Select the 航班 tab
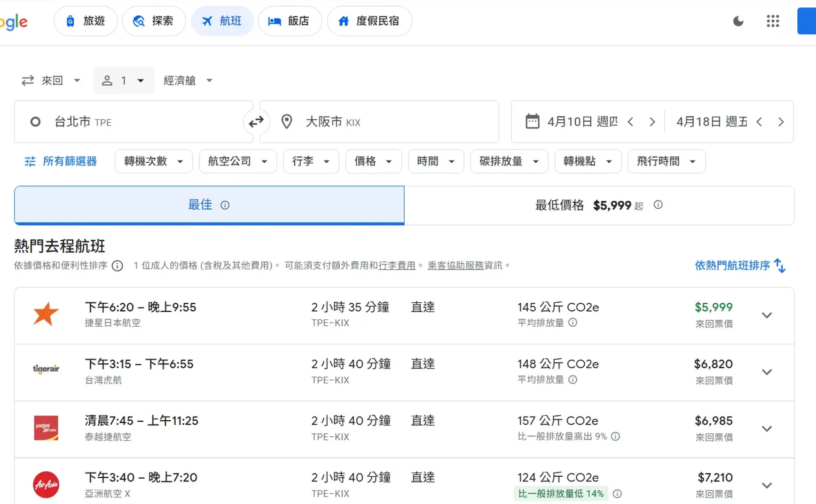Viewport: 816px width, 504px height. pyautogui.click(x=222, y=21)
